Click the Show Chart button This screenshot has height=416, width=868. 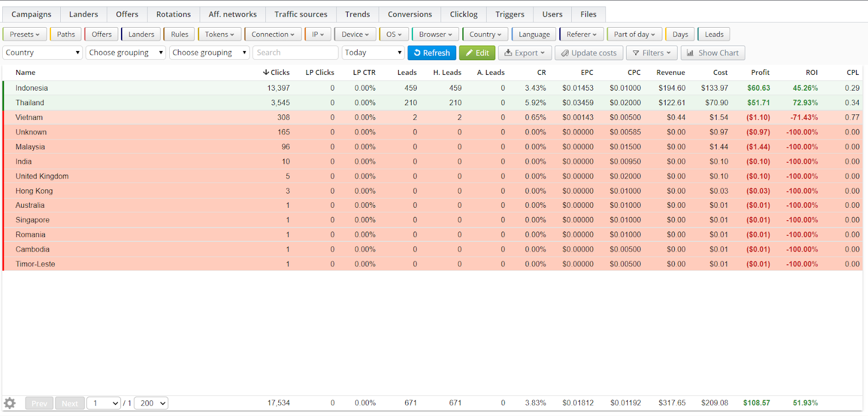pyautogui.click(x=712, y=53)
